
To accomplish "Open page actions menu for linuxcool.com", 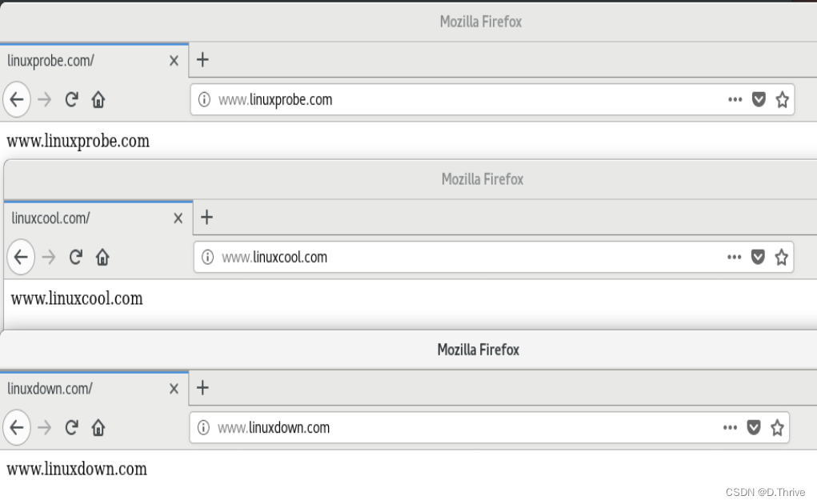I will [734, 257].
